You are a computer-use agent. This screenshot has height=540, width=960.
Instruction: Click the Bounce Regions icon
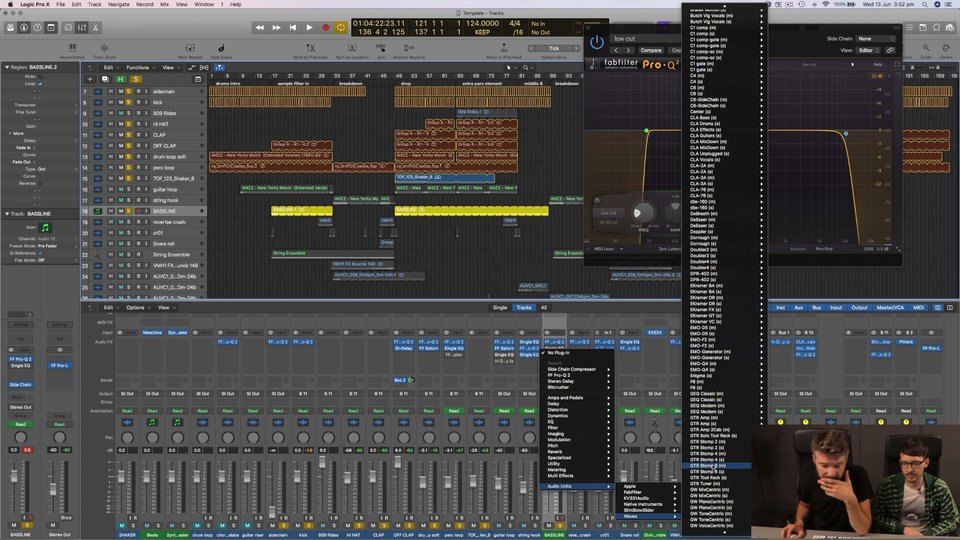(409, 48)
